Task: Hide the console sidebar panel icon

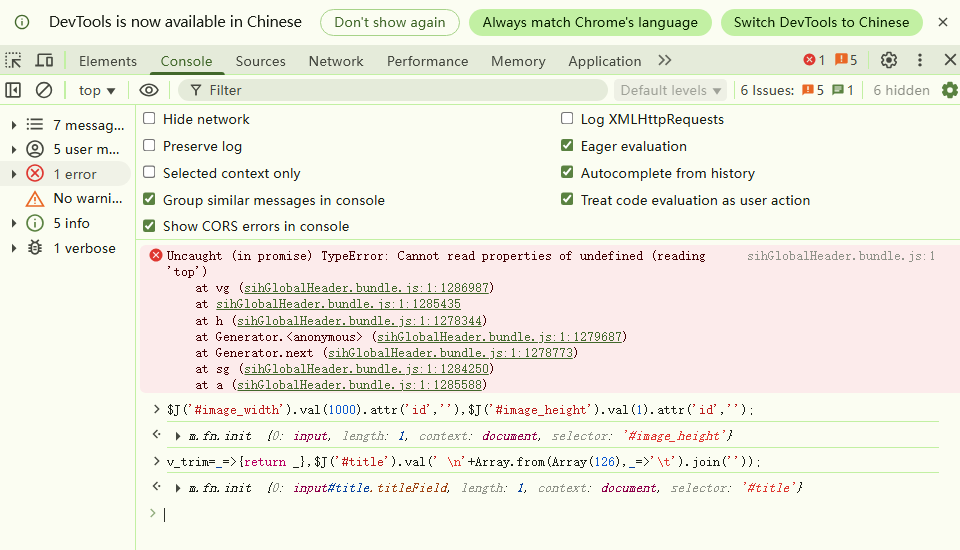Action: tap(13, 90)
